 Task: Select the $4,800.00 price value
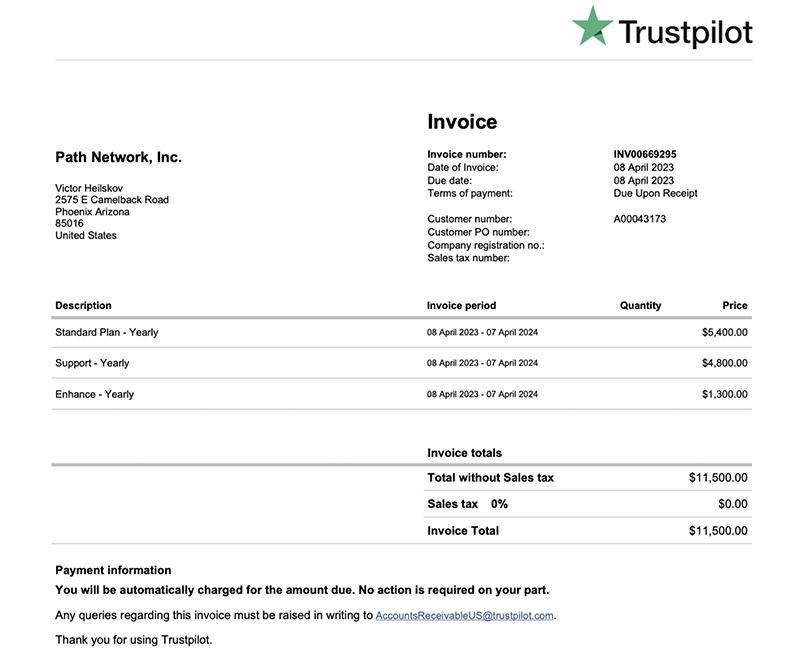[x=724, y=363]
